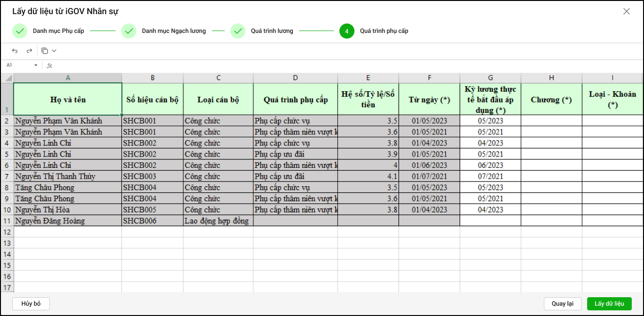Click the undo arrow icon
644x316 pixels.
15,51
